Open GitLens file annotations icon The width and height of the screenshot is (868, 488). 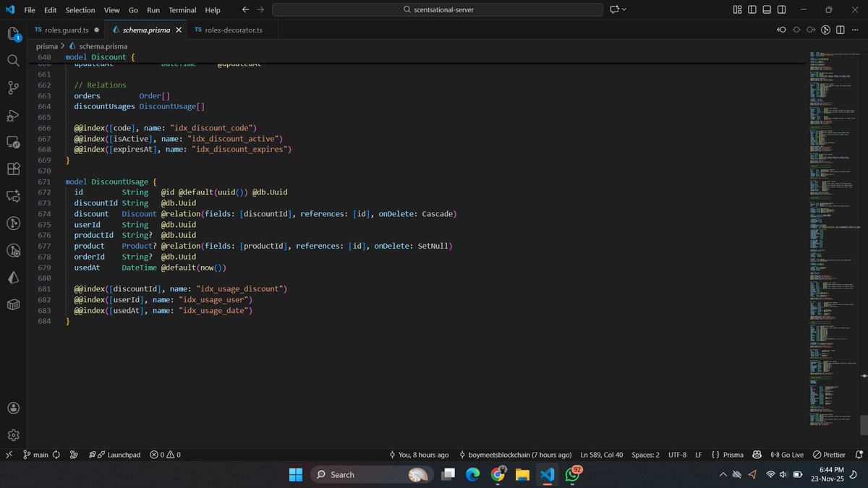click(827, 30)
